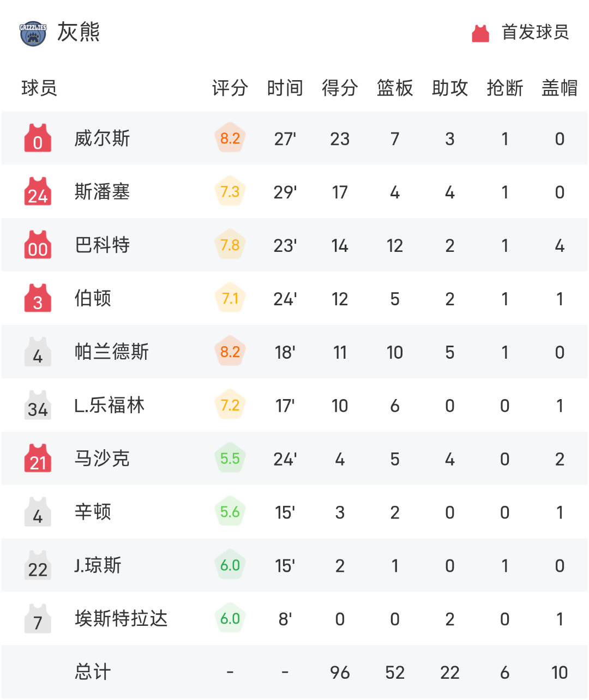The image size is (589, 700).
Task: Select the 得分 column header
Action: (x=340, y=88)
